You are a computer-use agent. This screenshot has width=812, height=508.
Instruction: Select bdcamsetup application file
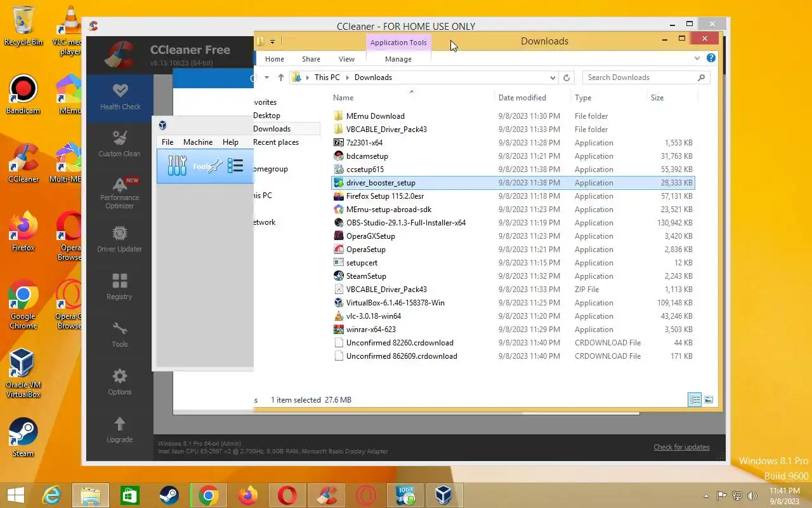pos(513,156)
